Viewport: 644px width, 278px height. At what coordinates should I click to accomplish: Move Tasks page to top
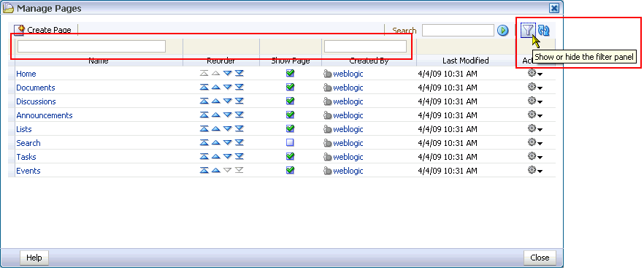204,156
